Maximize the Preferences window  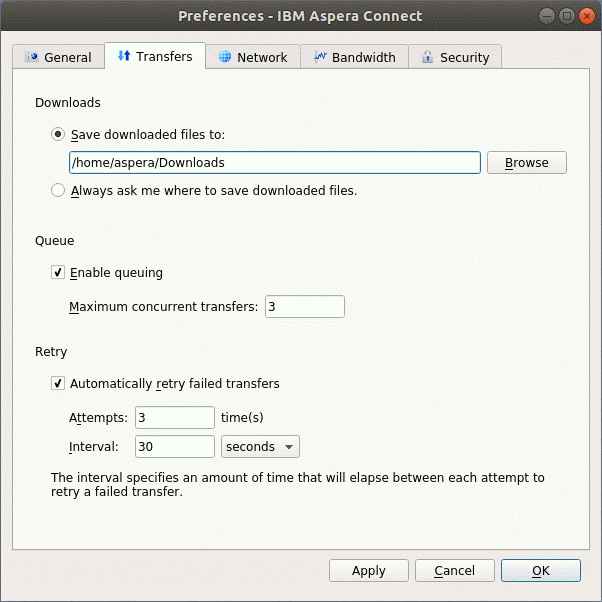point(567,16)
